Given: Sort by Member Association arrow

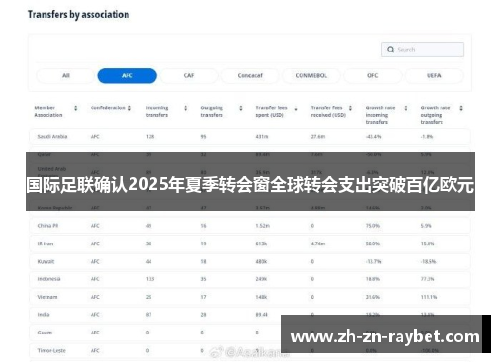Looking at the screenshot, I should [x=76, y=108].
